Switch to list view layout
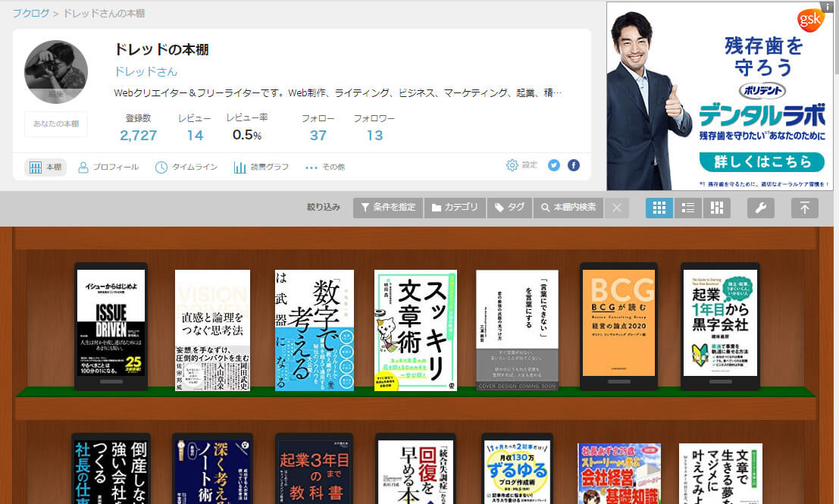This screenshot has height=504, width=839. pos(687,208)
